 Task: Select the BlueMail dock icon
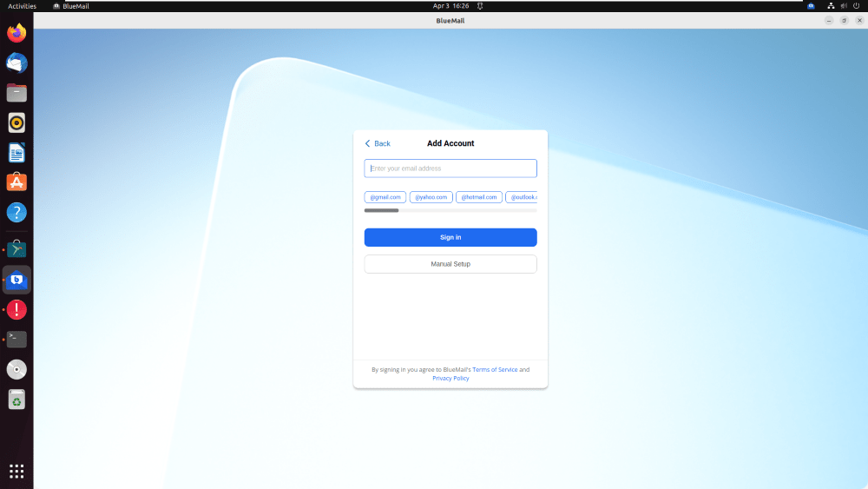coord(16,280)
